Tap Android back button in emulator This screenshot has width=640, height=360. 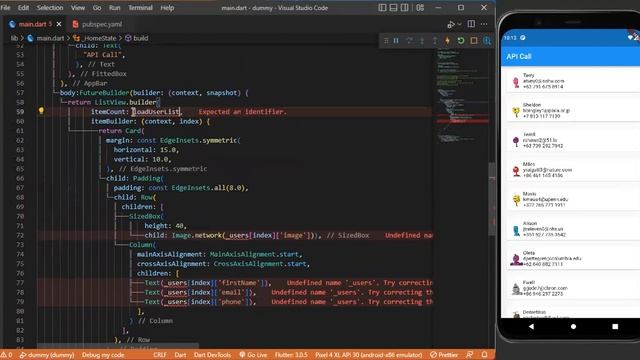point(531,327)
